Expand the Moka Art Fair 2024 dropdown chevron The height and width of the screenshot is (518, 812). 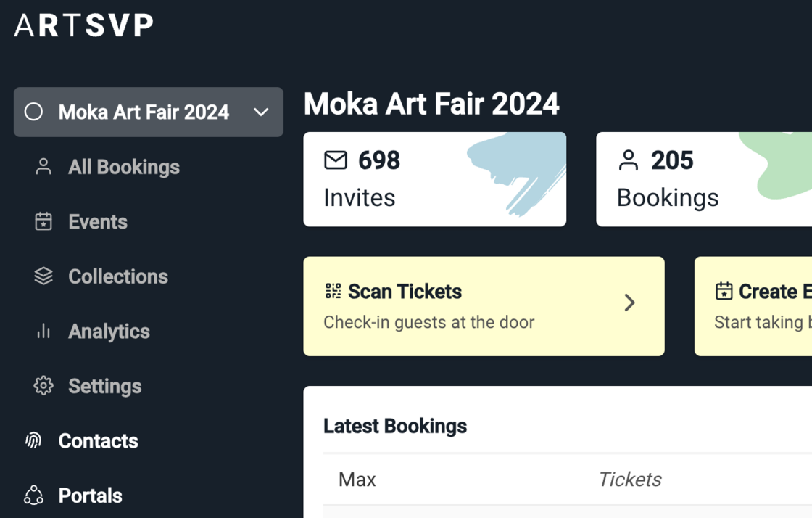[x=261, y=112]
